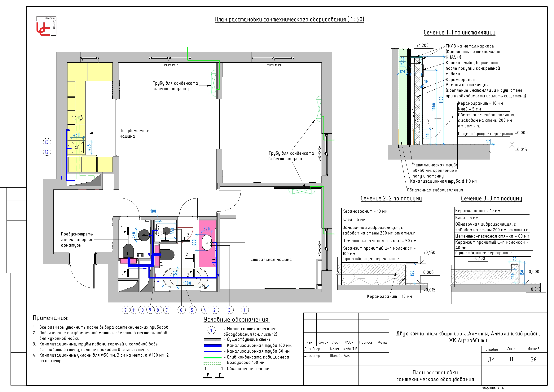This screenshot has height=392, width=554.
Task: Click the gray existing walls legend swatch
Action: (212, 340)
